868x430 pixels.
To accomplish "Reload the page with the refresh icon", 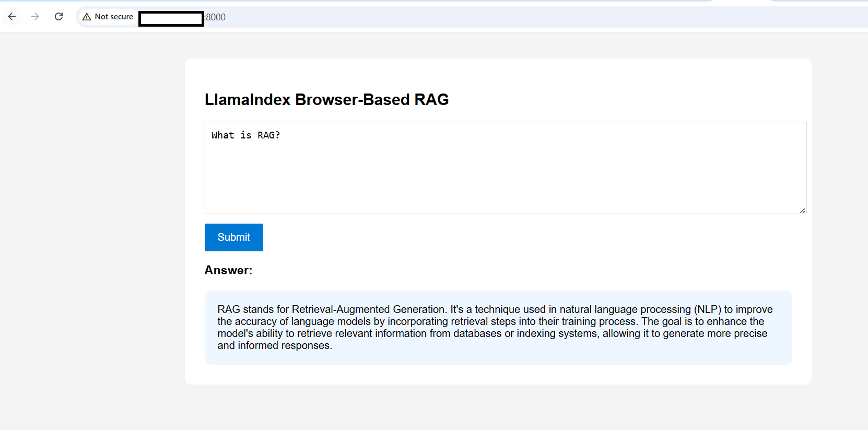I will tap(58, 17).
